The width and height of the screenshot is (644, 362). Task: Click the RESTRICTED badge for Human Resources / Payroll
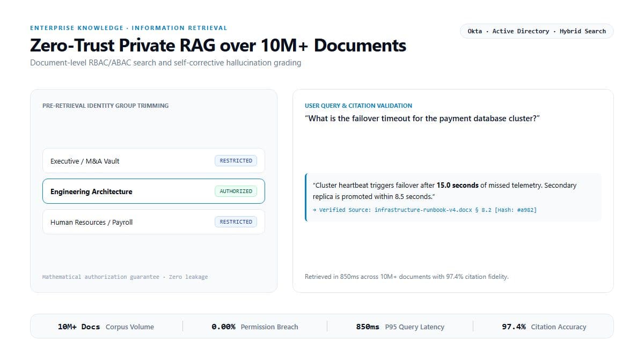[x=236, y=222]
